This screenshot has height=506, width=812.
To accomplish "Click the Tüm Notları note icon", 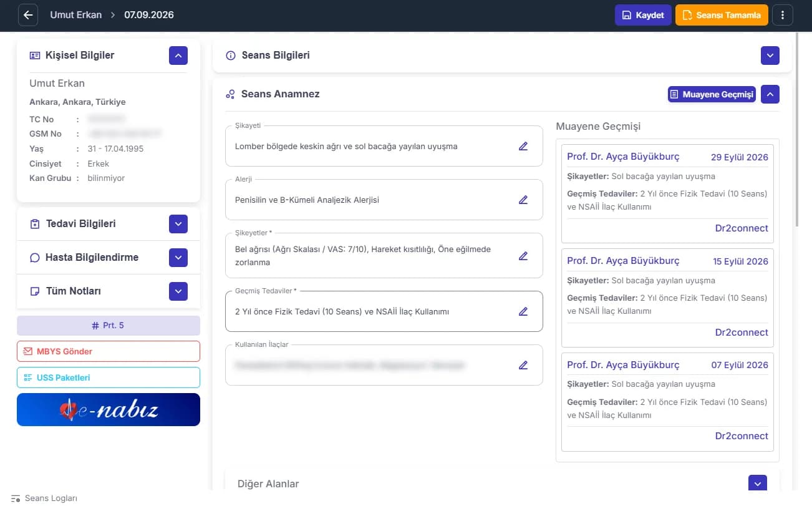I will click(35, 291).
